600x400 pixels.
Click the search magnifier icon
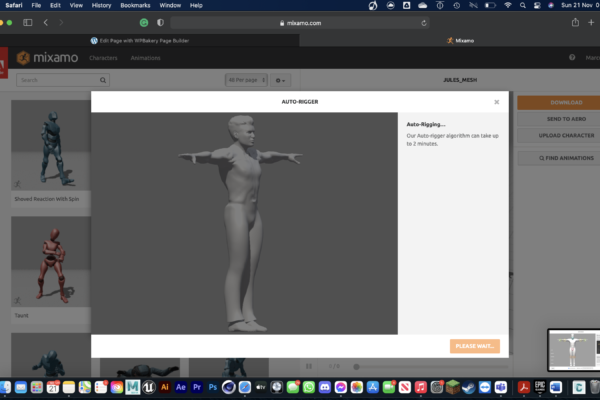pos(103,80)
